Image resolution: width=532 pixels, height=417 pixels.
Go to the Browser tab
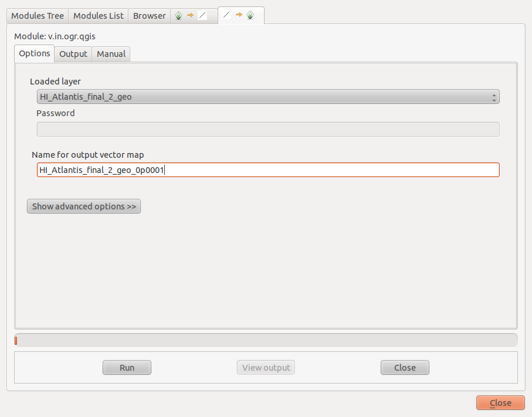[149, 16]
